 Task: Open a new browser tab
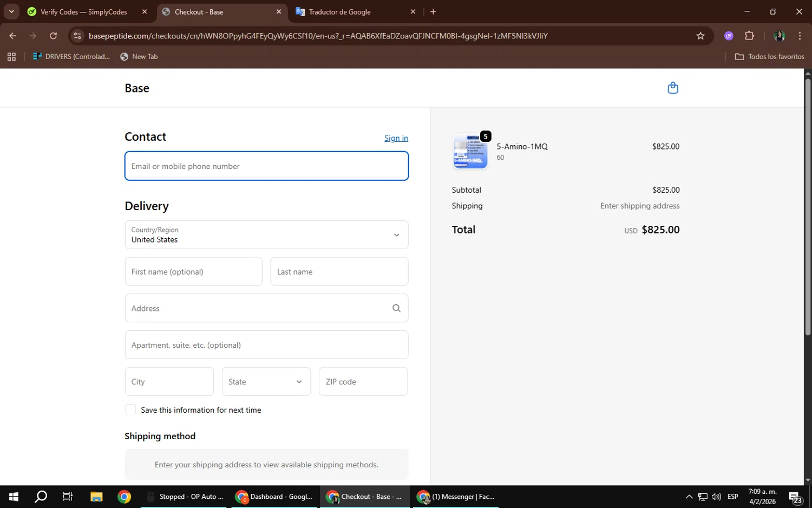tap(433, 11)
